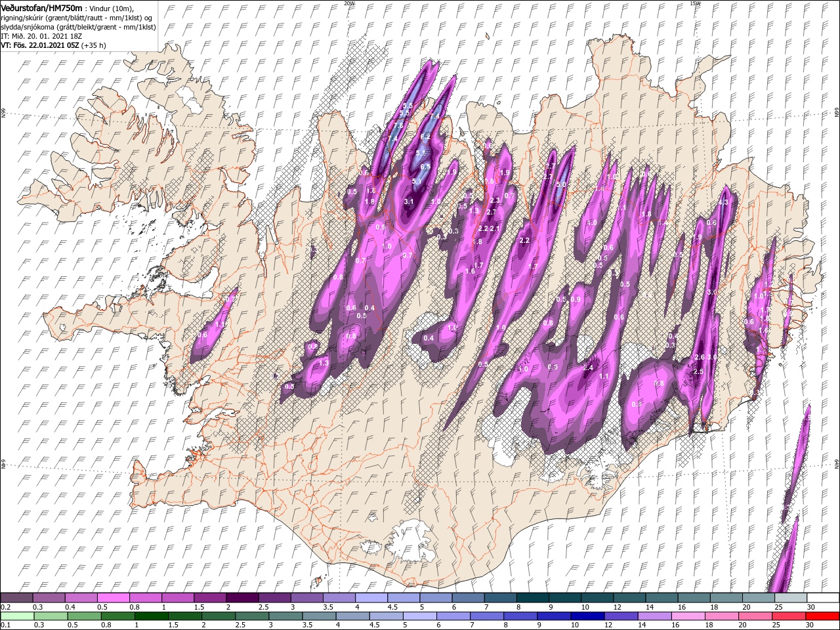Screen dimensions: 840x630
Task: Pick rain legend bright red swatch after 30
Action: 823,616
